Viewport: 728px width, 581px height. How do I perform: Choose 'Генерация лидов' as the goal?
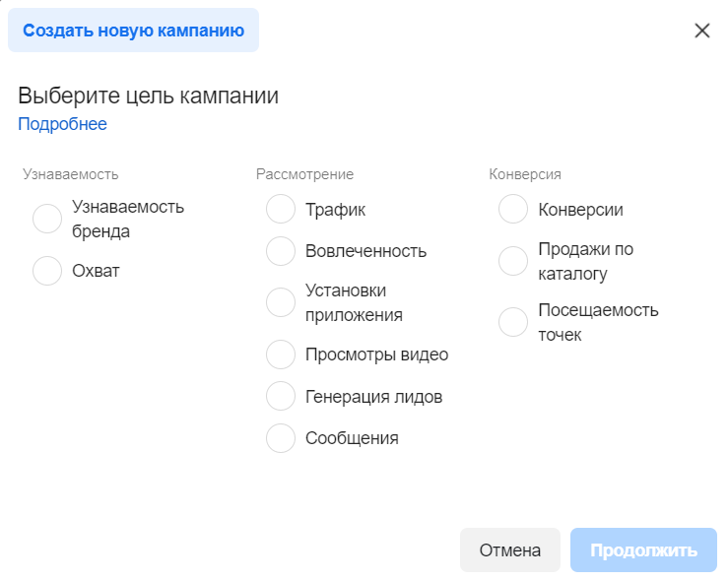281,396
